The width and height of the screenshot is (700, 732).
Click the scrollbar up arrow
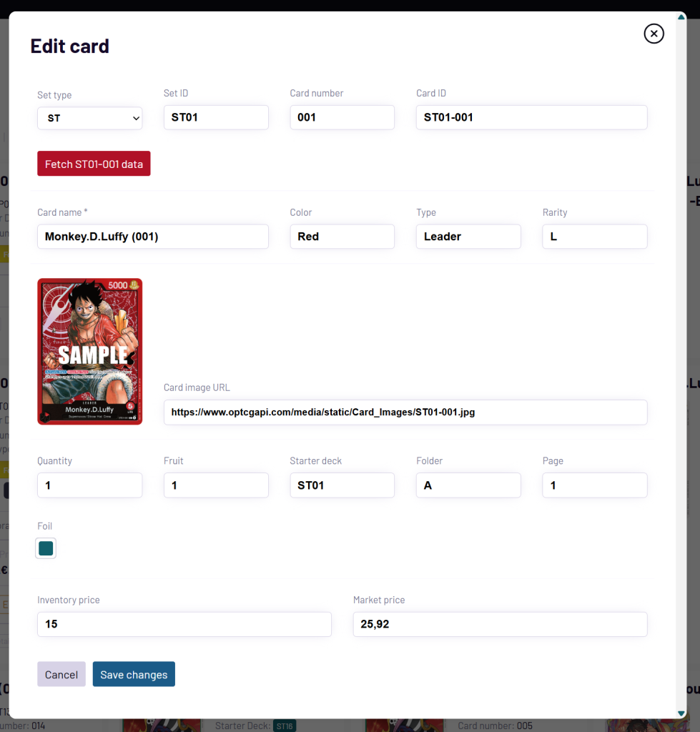tap(681, 15)
